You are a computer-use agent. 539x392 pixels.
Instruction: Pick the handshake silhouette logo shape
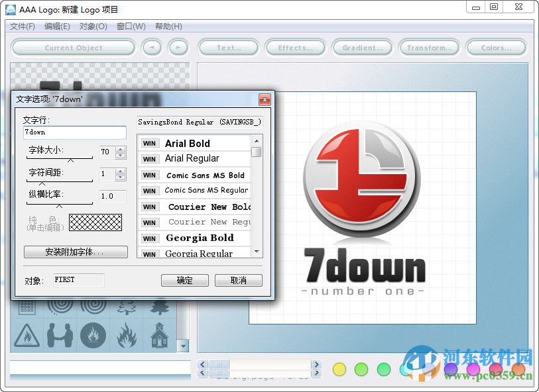click(x=60, y=335)
